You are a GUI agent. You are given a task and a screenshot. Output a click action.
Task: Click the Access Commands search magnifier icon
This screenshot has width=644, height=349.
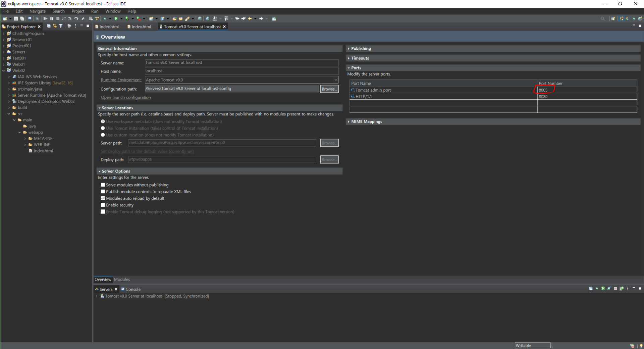click(603, 18)
